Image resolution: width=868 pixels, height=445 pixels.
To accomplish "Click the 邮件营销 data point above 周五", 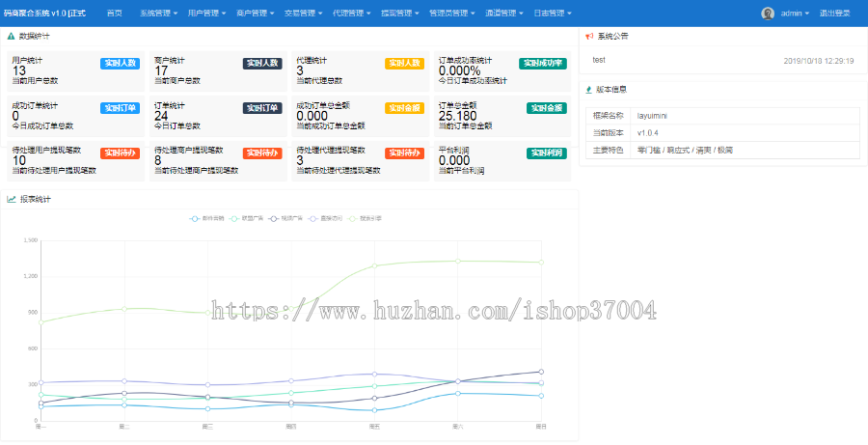I will coord(374,410).
